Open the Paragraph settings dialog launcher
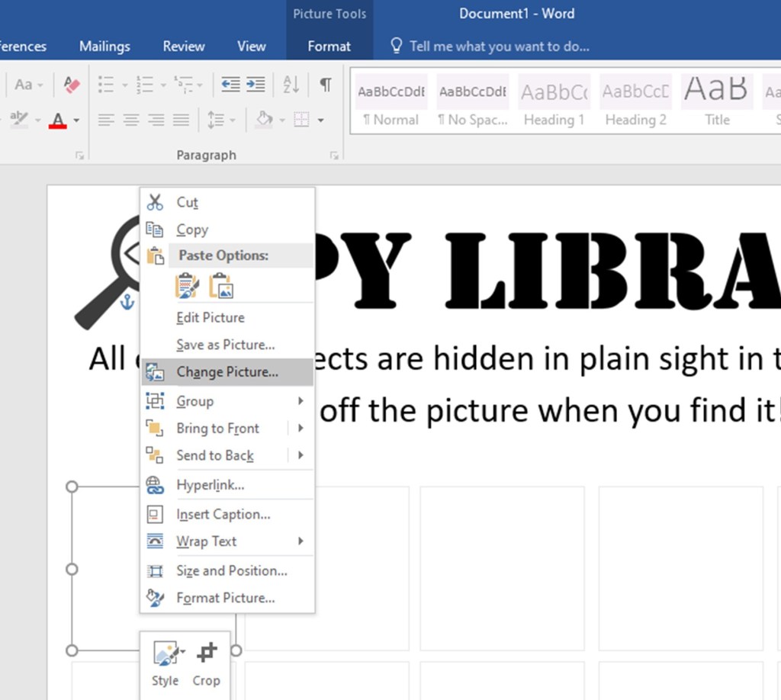Screen dimensions: 781x700 pyautogui.click(x=333, y=156)
